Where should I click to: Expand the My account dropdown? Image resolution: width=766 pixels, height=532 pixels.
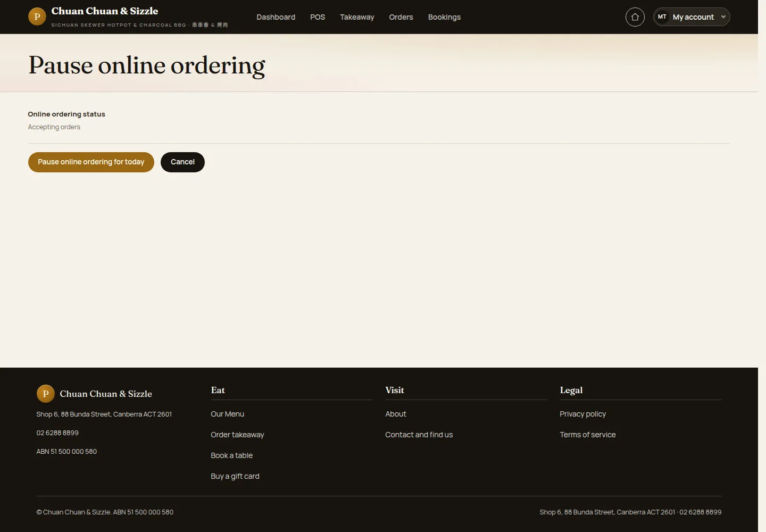[x=692, y=17]
